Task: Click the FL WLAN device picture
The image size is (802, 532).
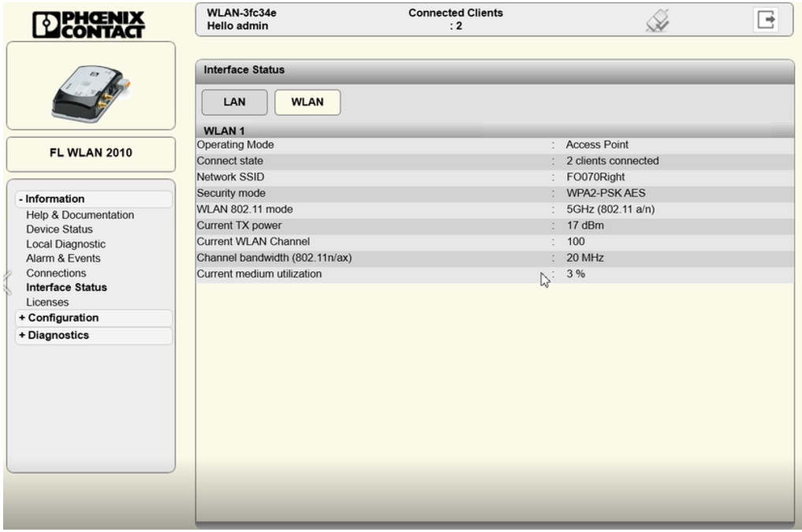Action: click(91, 87)
